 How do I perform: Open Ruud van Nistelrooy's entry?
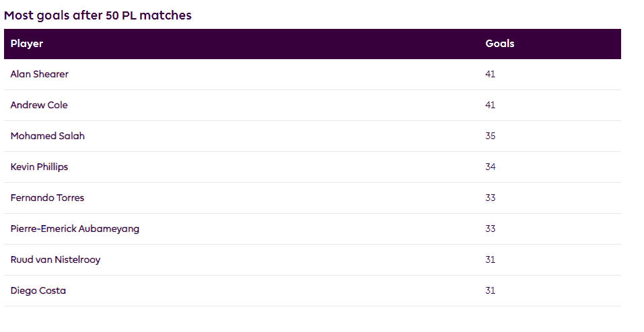(x=55, y=259)
